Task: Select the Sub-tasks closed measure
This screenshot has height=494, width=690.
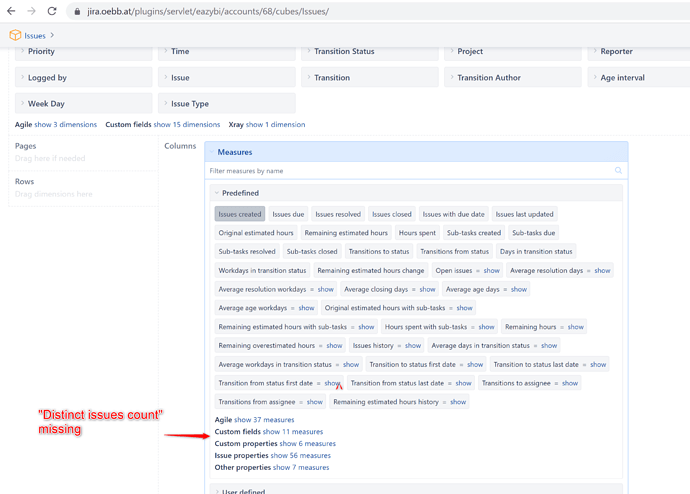Action: tap(312, 252)
